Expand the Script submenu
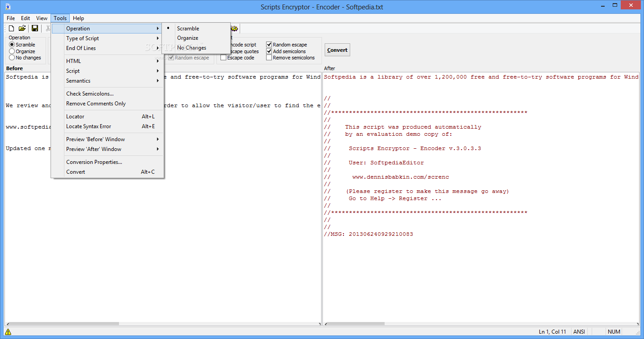Screen dimensions: 644x339 [x=106, y=71]
